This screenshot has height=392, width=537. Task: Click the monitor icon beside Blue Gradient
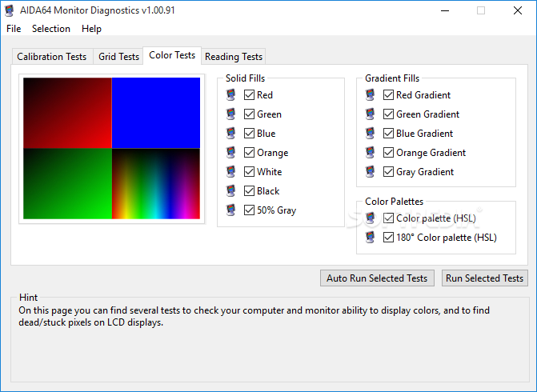pyautogui.click(x=371, y=133)
